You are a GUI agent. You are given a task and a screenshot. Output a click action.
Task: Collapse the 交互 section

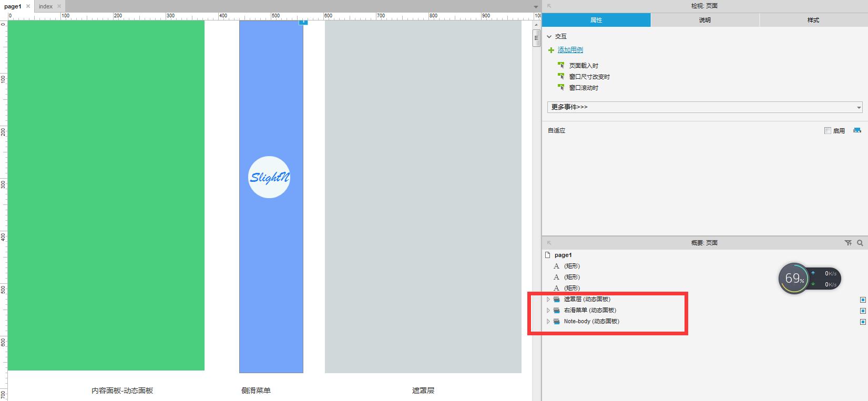tap(549, 36)
